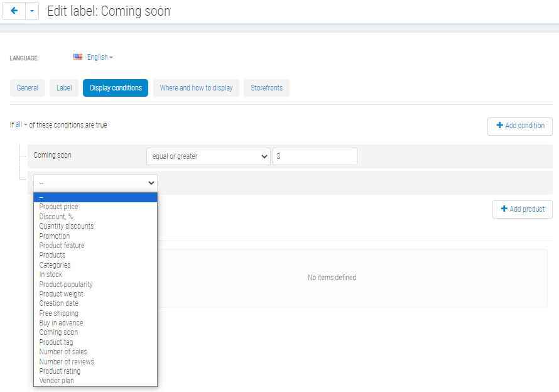Change the 'all' conditions match dropdown

[21, 124]
